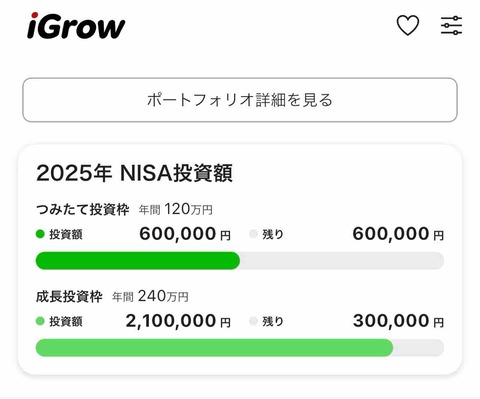
Task: Click the 2,100,000 円 invested amount
Action: 178,321
